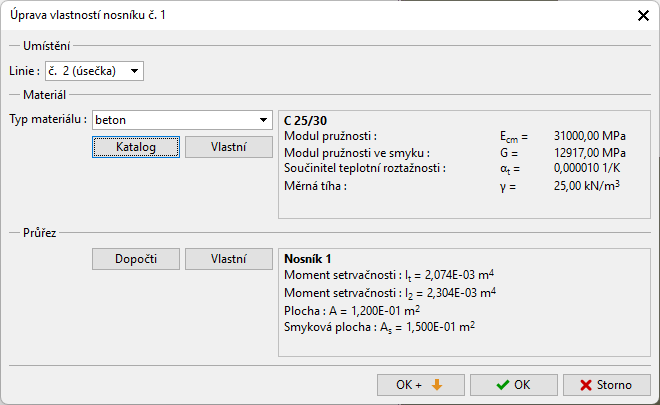Confirm with the green checkmark OK button

[514, 385]
